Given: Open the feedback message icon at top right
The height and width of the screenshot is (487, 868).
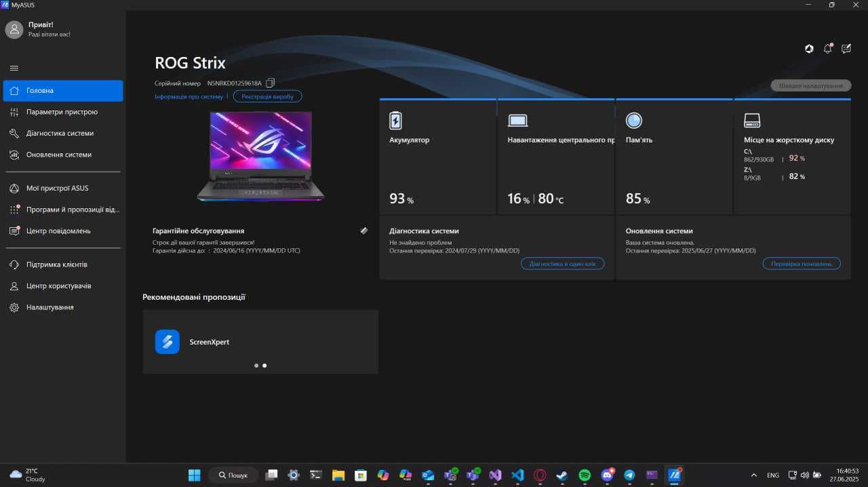Looking at the screenshot, I should point(846,49).
